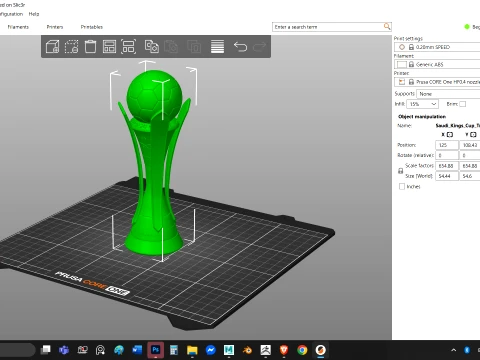Click the X position mirror icon
480x360 pixels.
click(x=450, y=135)
